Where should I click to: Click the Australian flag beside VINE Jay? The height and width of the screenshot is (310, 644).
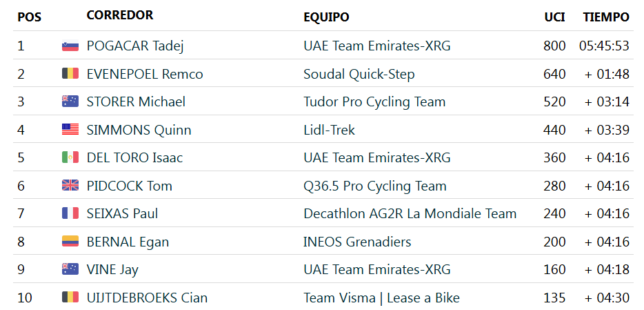[x=70, y=269]
